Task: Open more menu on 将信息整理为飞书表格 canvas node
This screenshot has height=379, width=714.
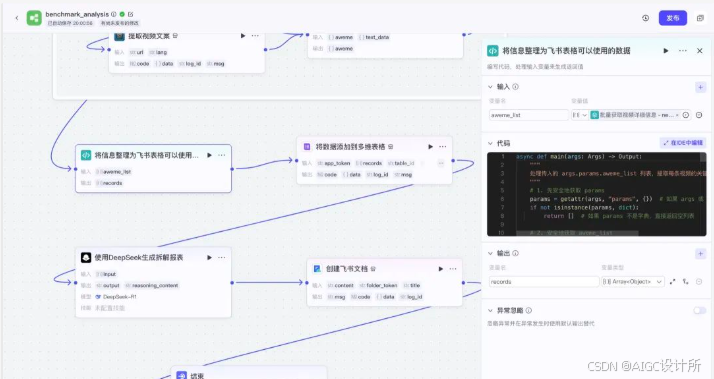Action: (x=222, y=155)
